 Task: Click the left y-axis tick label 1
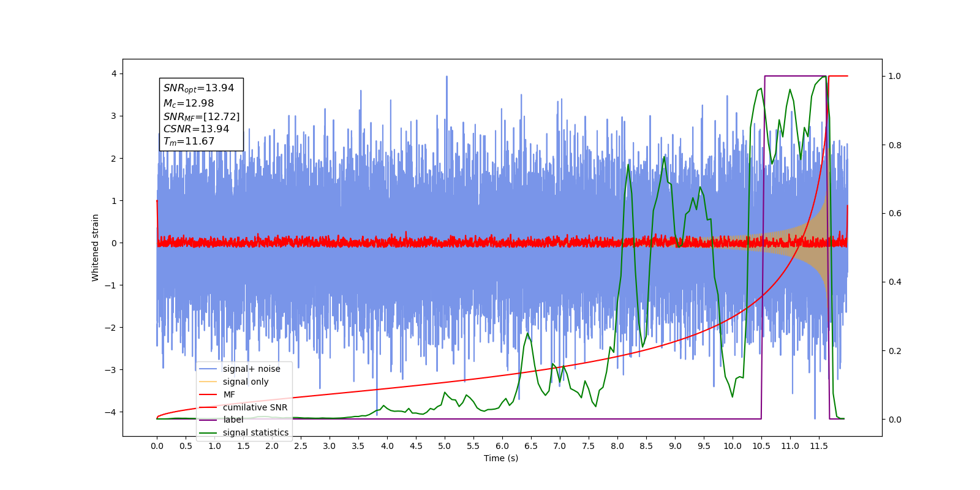coord(113,200)
